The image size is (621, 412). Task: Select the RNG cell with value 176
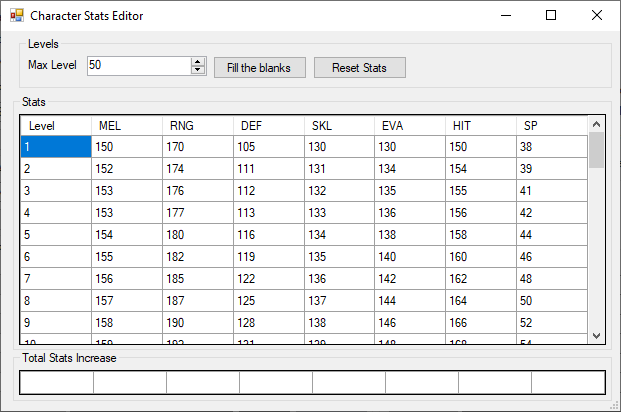point(198,191)
